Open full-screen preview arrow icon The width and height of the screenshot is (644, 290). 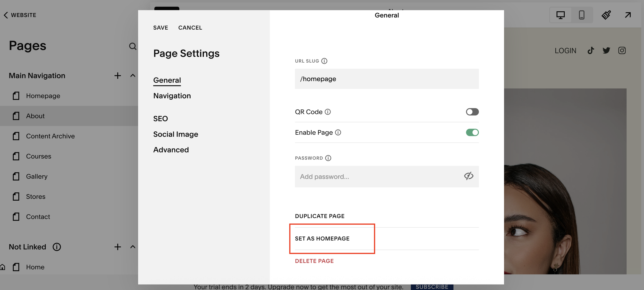[628, 15]
